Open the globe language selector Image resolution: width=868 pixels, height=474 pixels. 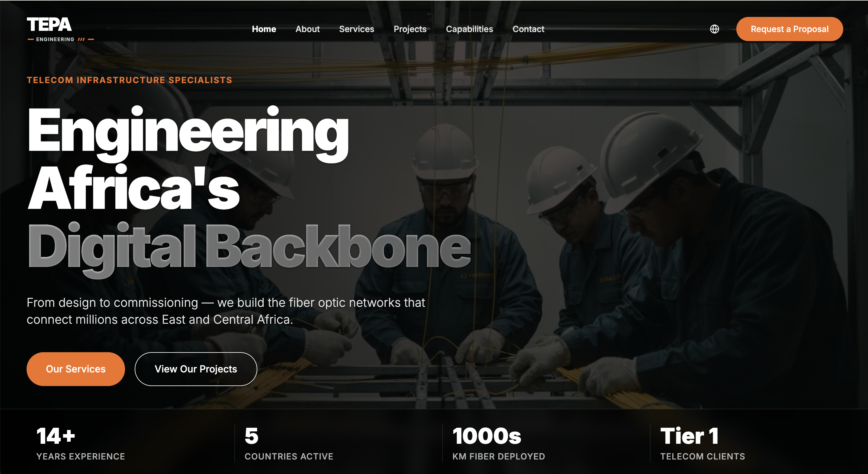[x=714, y=29]
